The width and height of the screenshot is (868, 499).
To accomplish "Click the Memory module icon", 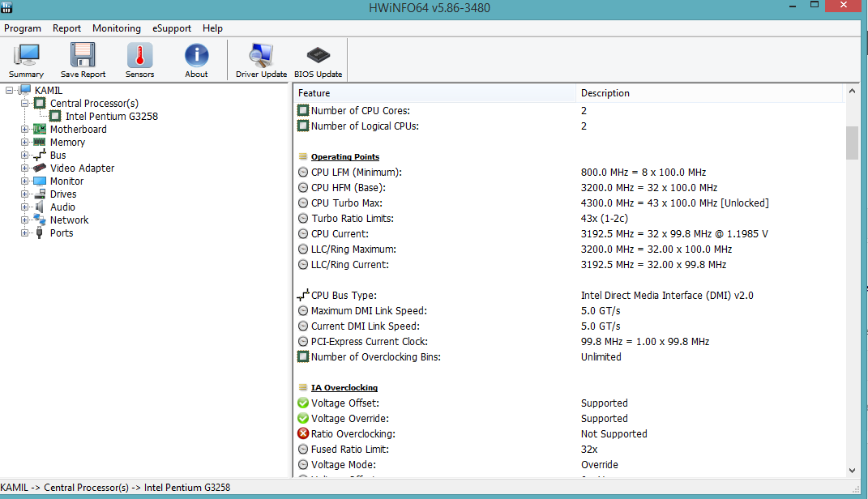I will point(40,143).
